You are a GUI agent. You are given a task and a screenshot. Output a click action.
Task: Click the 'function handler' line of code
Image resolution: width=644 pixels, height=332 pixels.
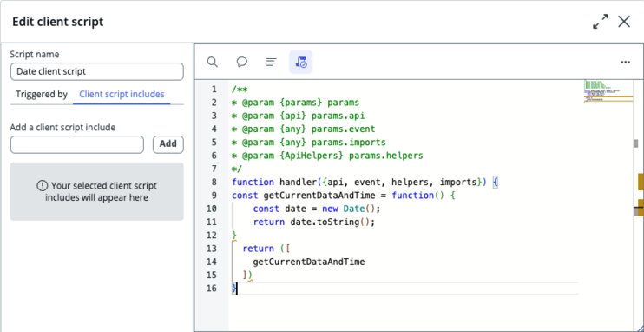365,182
